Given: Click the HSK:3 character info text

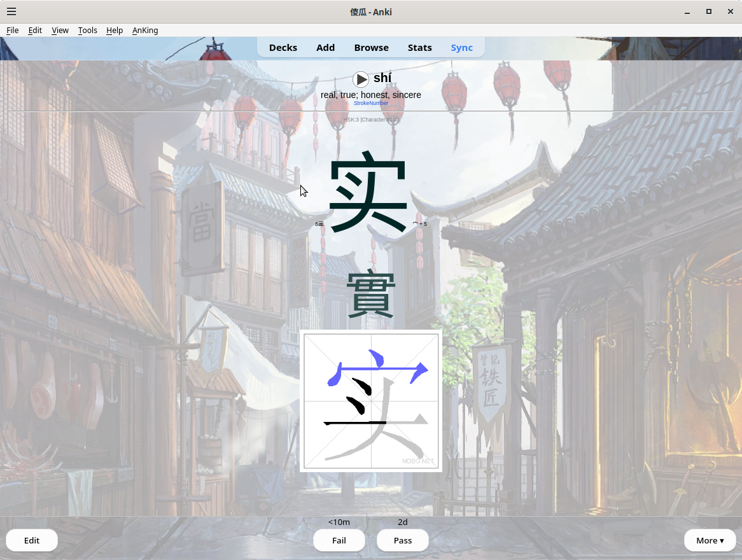Looking at the screenshot, I should tap(371, 120).
